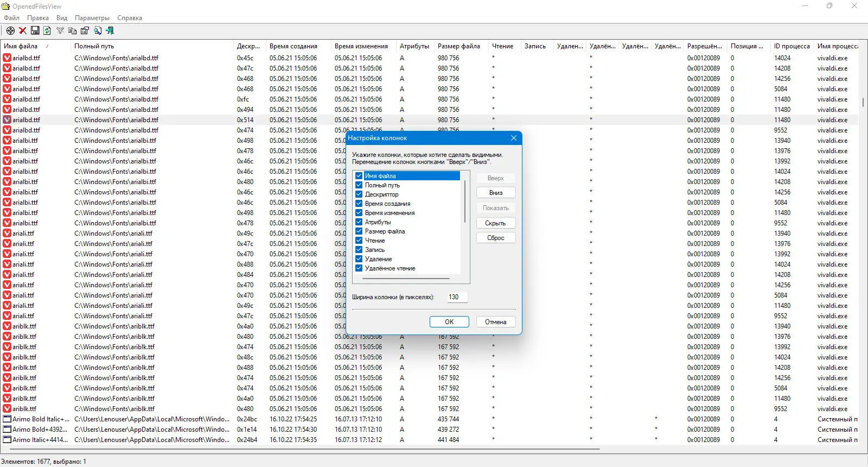Click the magnifier find toolbar icon

(98, 30)
